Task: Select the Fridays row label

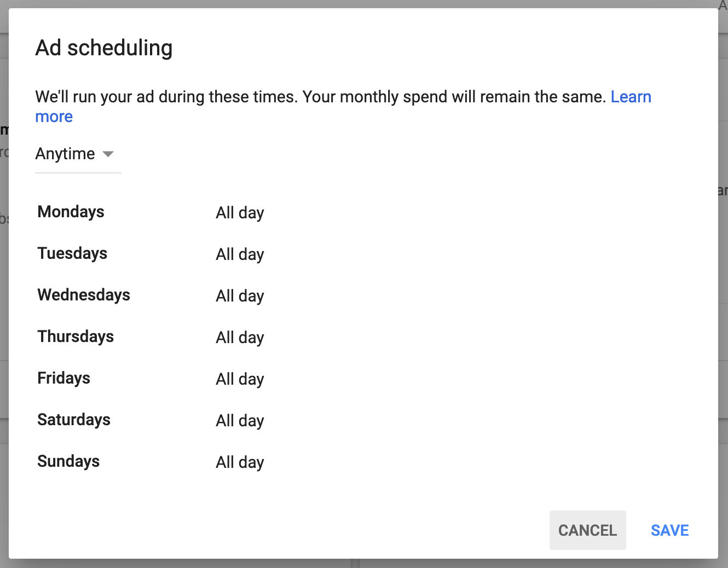Action: click(x=64, y=378)
